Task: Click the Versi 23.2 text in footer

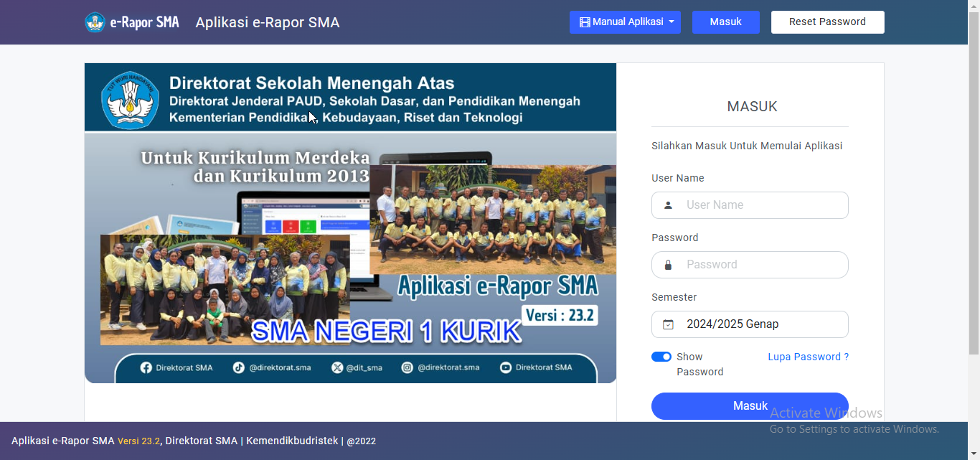Action: (x=139, y=441)
